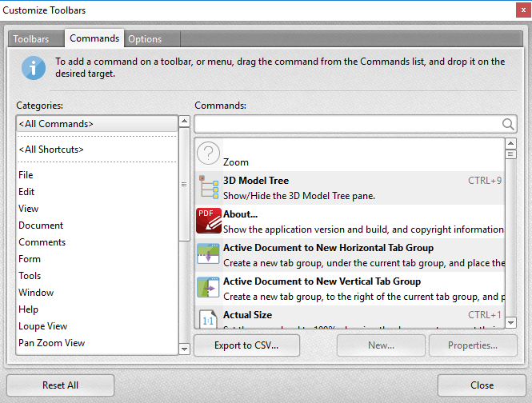The image size is (532, 403).
Task: Click Export to CSV... button
Action: point(246,345)
